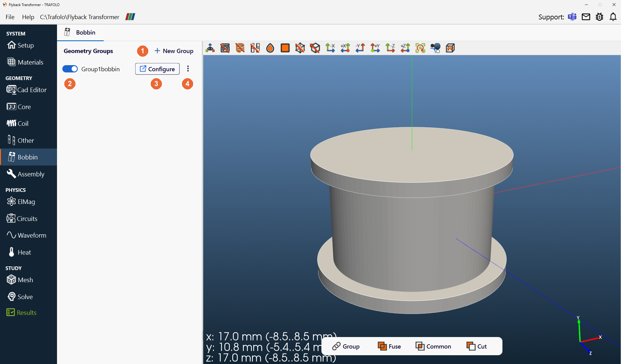
Task: Open the Help menu
Action: (28, 17)
